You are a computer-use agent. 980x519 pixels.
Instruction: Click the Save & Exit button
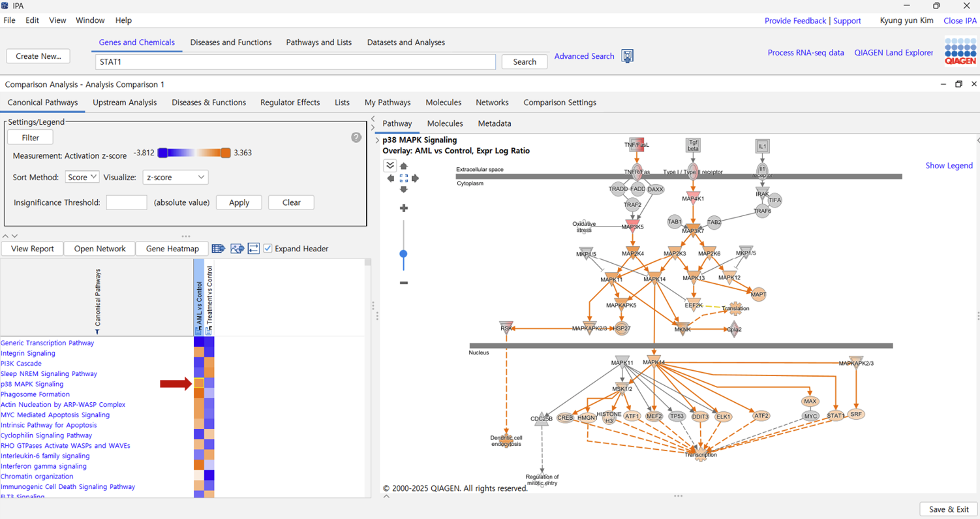pos(949,509)
